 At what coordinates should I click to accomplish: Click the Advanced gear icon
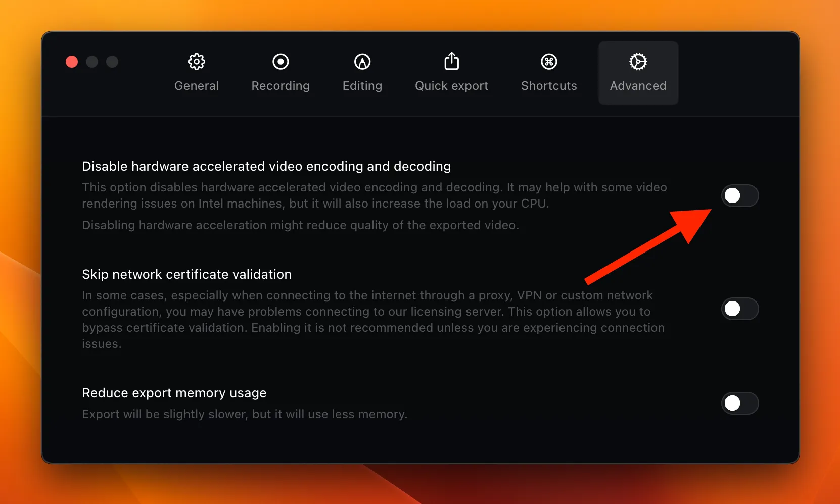(638, 62)
